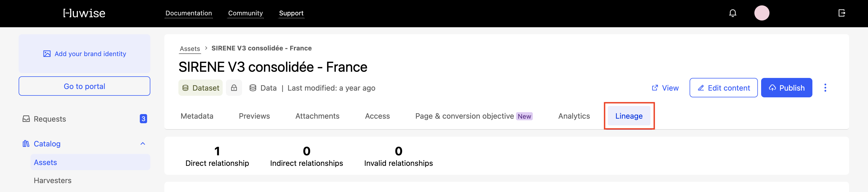Select the Access tab

377,116
